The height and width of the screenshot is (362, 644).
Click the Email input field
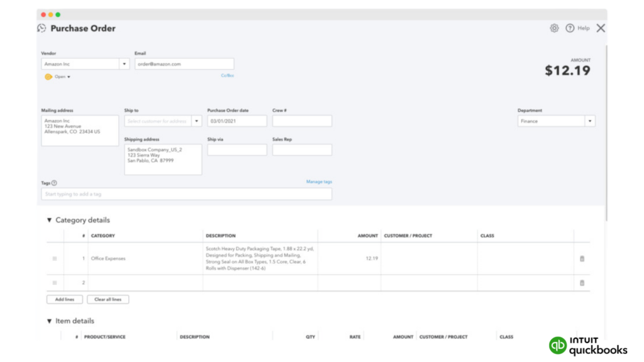(184, 64)
